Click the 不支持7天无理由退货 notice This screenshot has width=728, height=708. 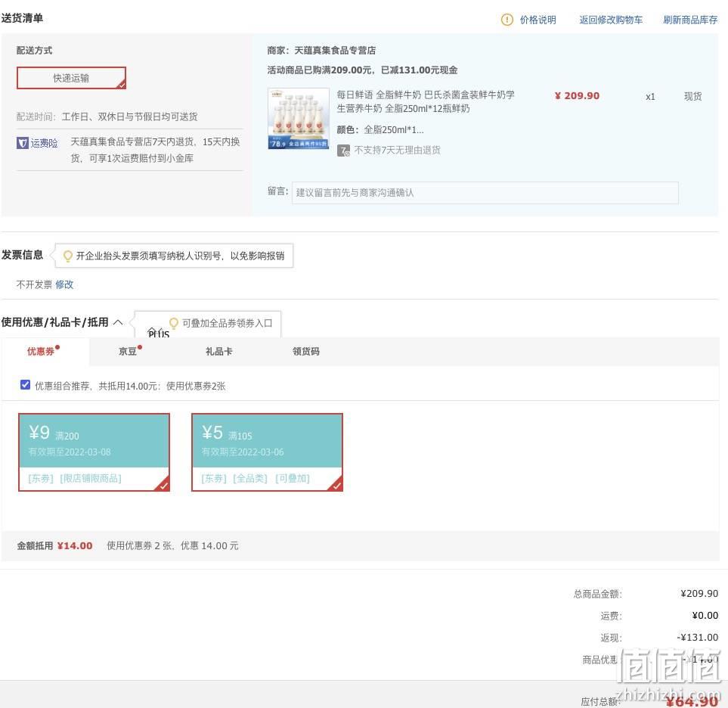click(x=398, y=150)
